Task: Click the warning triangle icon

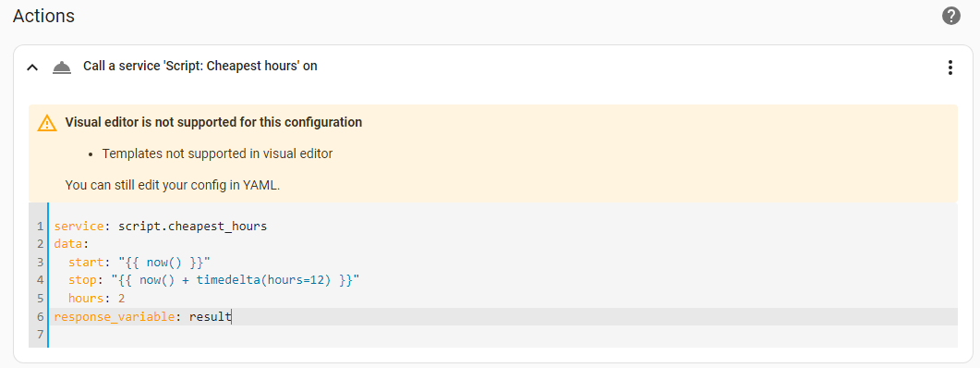Action: (47, 123)
